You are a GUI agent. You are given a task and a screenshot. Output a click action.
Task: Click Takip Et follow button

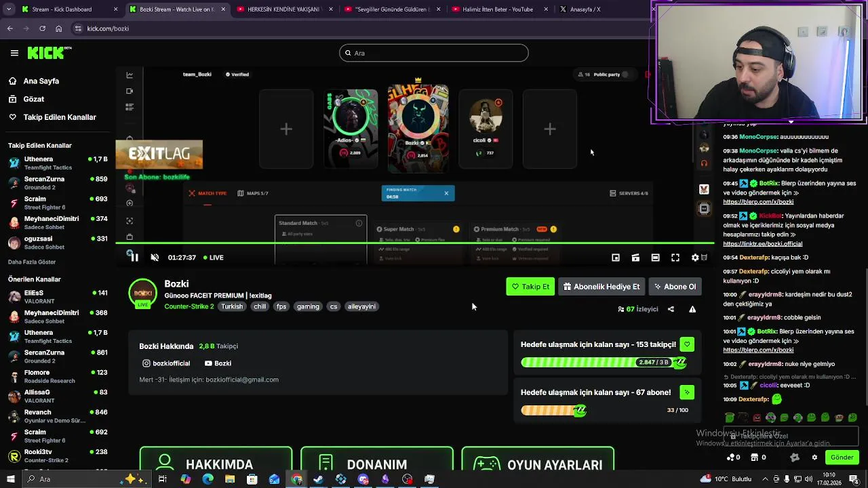pos(530,287)
